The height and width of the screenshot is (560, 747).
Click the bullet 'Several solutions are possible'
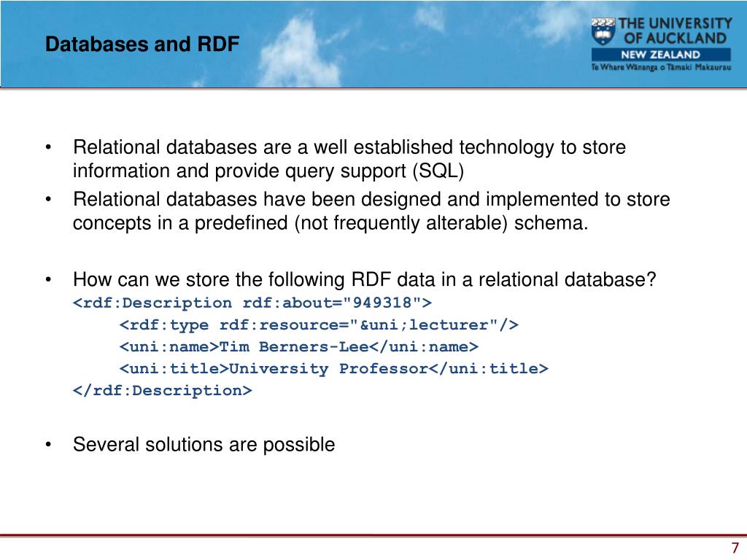(x=204, y=445)
